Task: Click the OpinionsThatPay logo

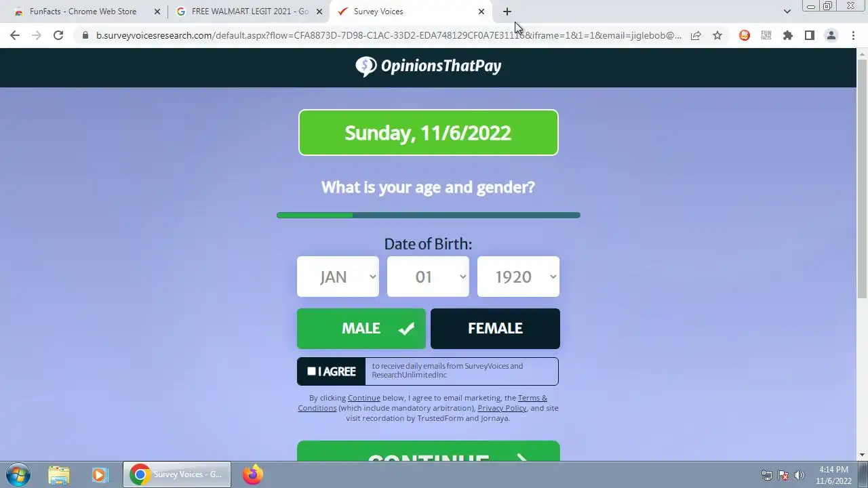Action: [429, 66]
